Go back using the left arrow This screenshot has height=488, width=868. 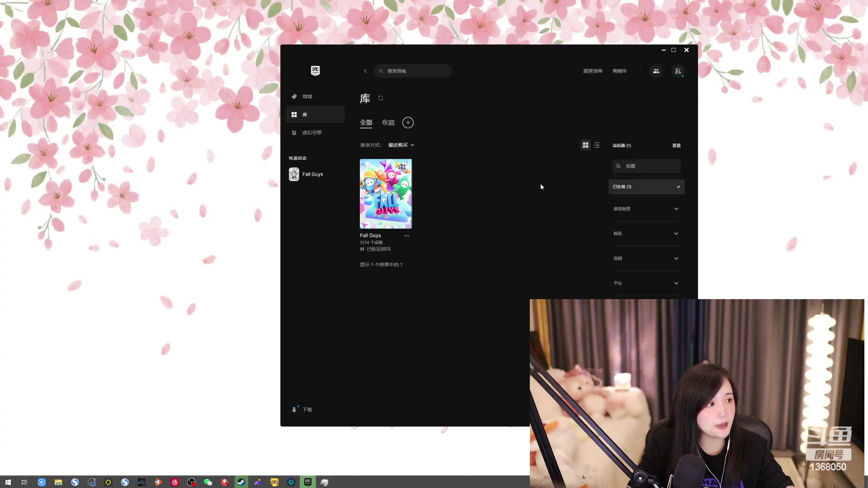point(365,71)
